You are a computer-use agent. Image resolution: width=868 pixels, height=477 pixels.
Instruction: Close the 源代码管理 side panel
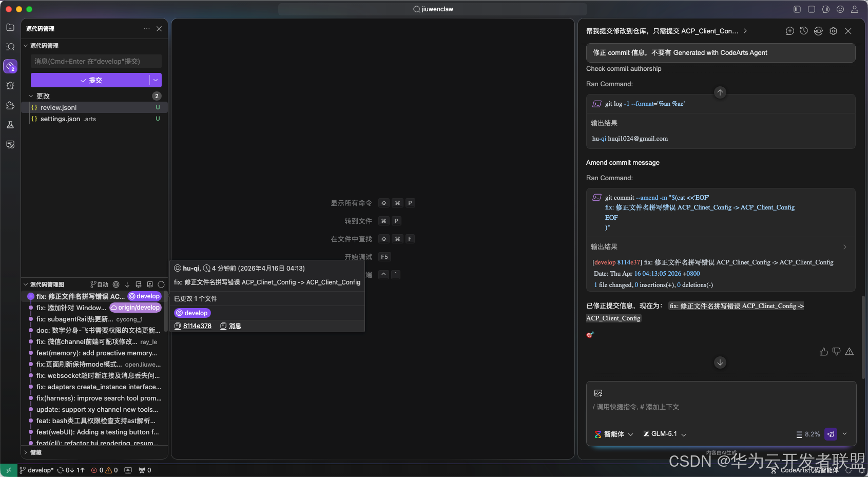click(159, 29)
